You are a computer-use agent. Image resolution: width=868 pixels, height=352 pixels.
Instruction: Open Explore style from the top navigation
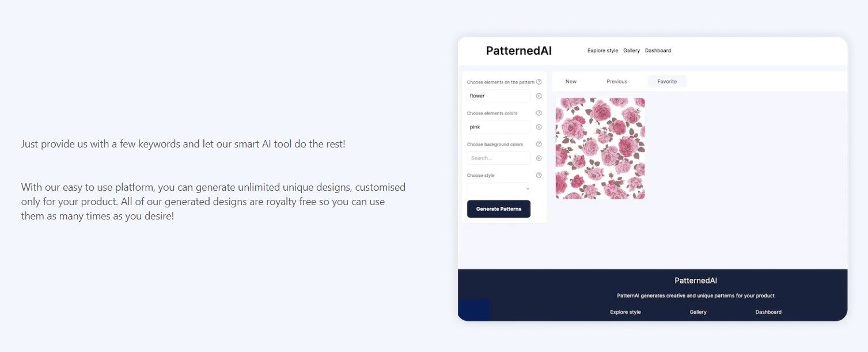(x=602, y=50)
